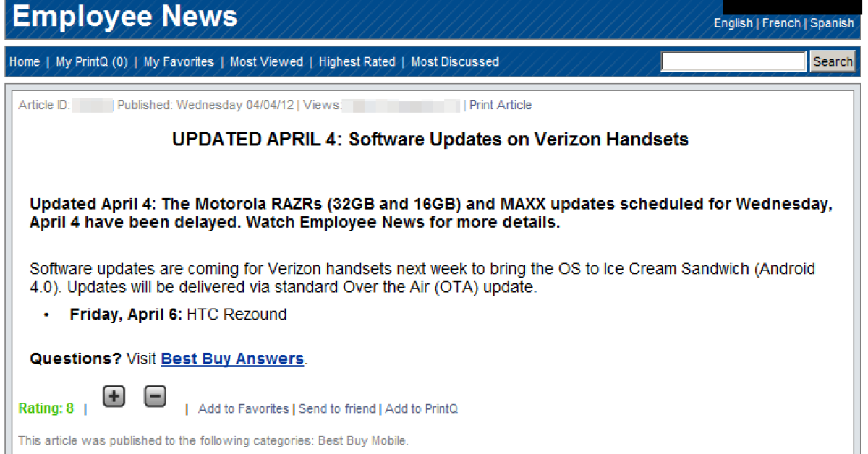Add article to PrintQ

click(x=422, y=409)
